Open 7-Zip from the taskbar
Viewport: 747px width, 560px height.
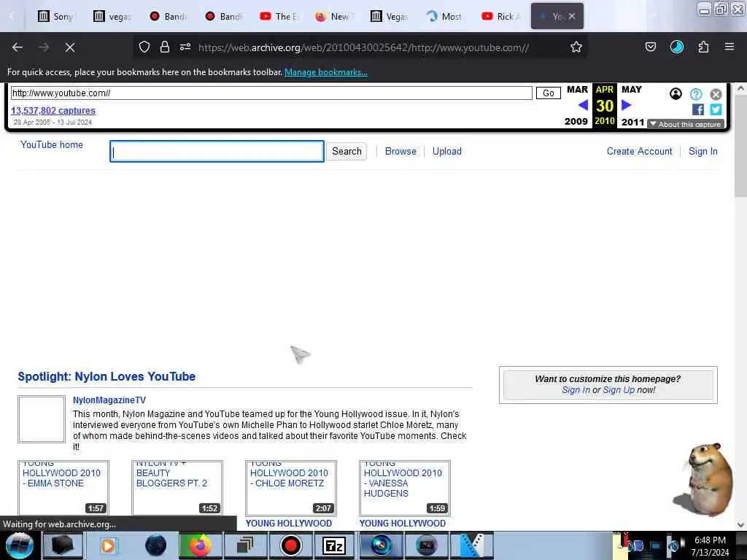click(334, 545)
